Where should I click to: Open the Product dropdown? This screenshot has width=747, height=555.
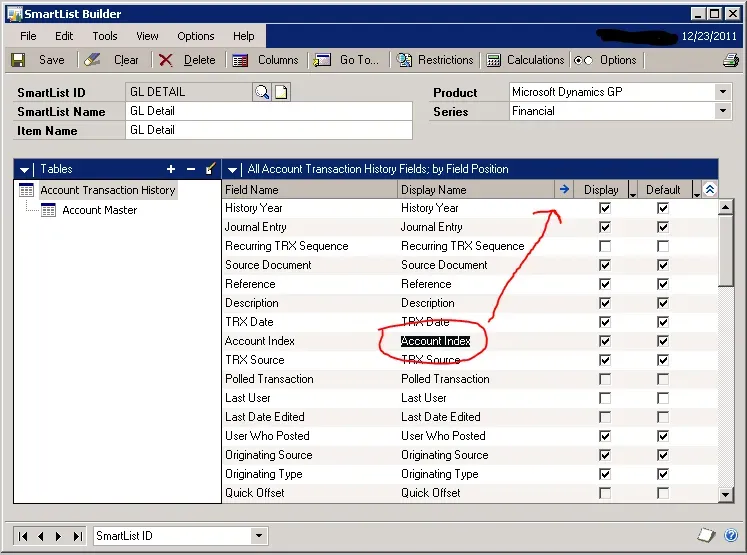[x=723, y=92]
